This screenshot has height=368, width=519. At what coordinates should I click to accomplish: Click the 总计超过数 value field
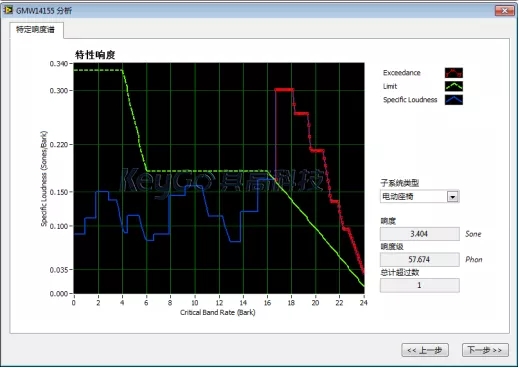(x=419, y=285)
